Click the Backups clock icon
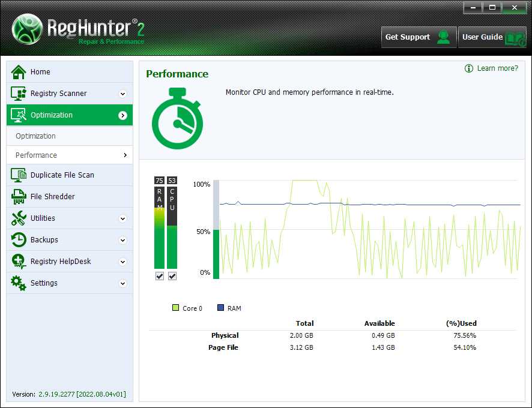The width and height of the screenshot is (532, 408). [x=19, y=240]
